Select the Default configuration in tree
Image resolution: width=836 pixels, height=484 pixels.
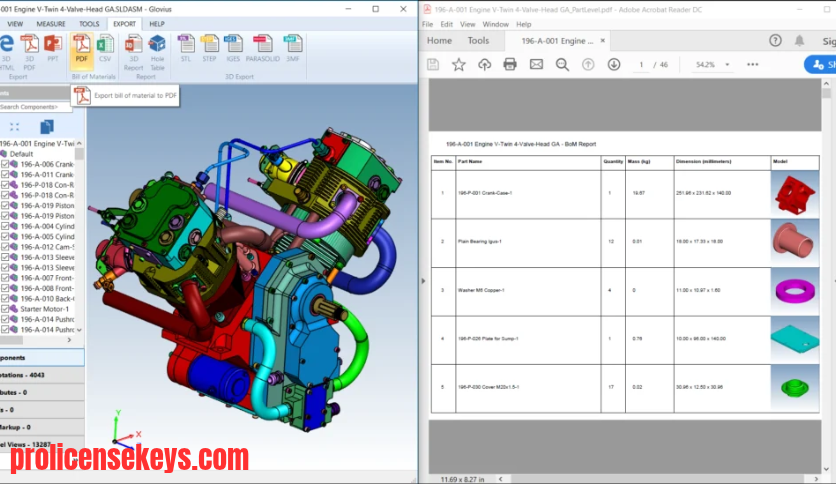pyautogui.click(x=21, y=154)
